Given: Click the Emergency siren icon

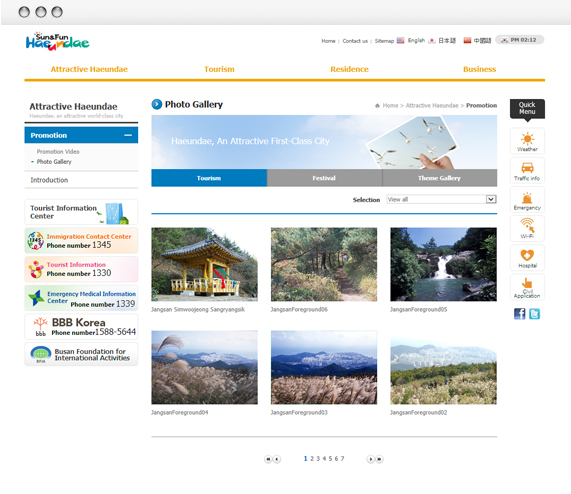Looking at the screenshot, I should pos(527,199).
